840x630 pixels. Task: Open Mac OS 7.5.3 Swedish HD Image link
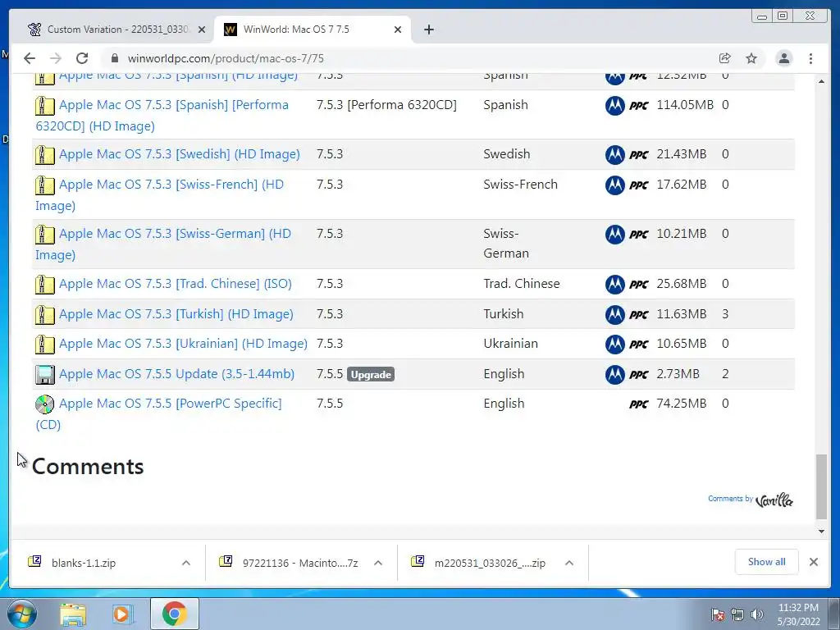180,154
